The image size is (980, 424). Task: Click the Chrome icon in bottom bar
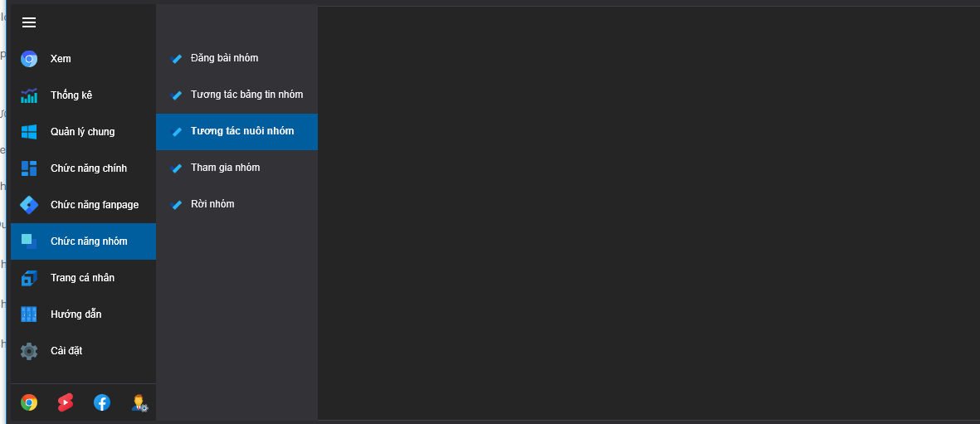[x=29, y=402]
